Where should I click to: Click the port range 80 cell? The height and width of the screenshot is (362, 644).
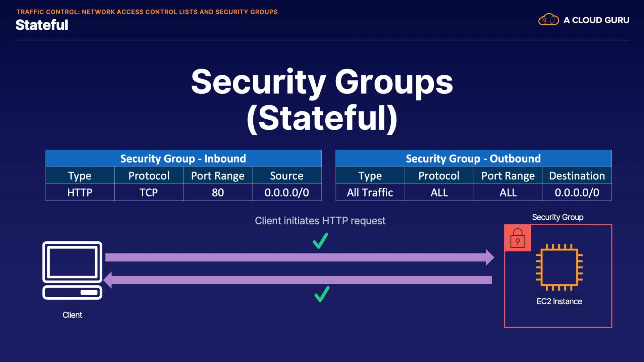[218, 192]
